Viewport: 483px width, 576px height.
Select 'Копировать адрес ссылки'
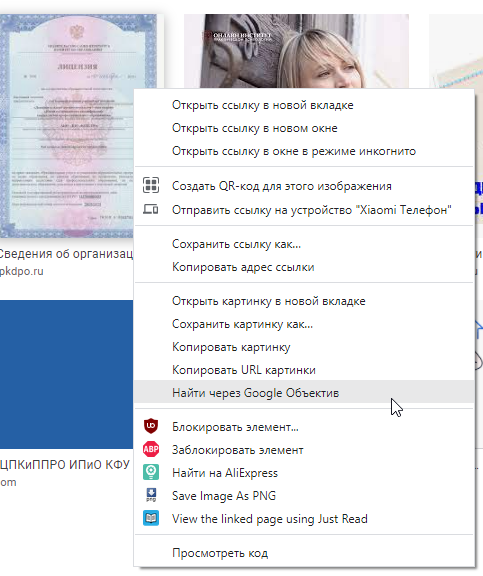point(305,267)
